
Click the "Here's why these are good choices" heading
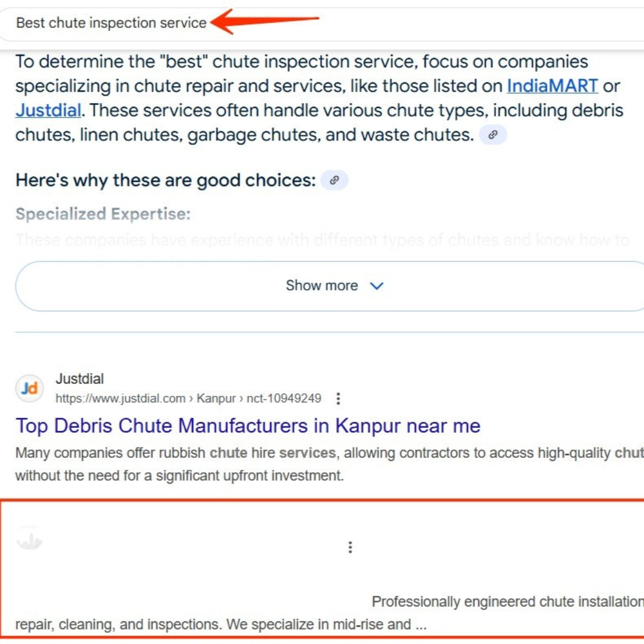tap(165, 180)
